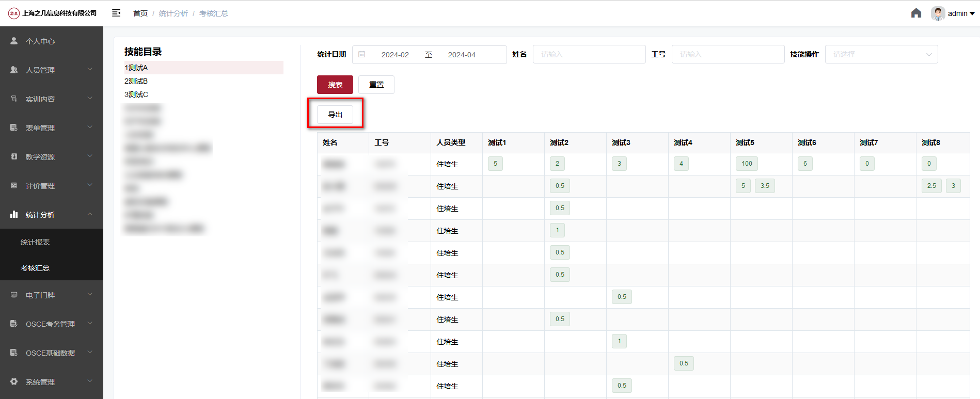Click the 系统管理 gear icon
The image size is (980, 399).
(14, 381)
